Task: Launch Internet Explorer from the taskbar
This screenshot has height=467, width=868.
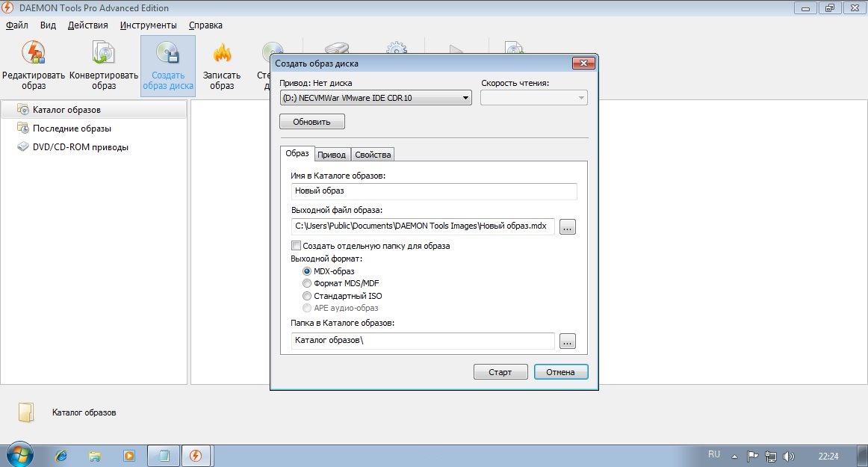Action: click(x=61, y=456)
